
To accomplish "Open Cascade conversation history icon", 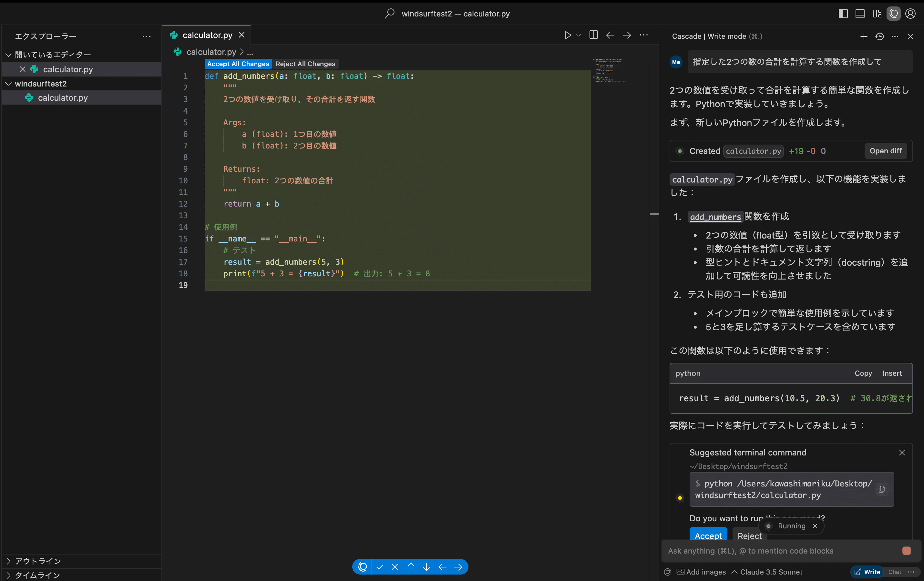I will (x=879, y=36).
